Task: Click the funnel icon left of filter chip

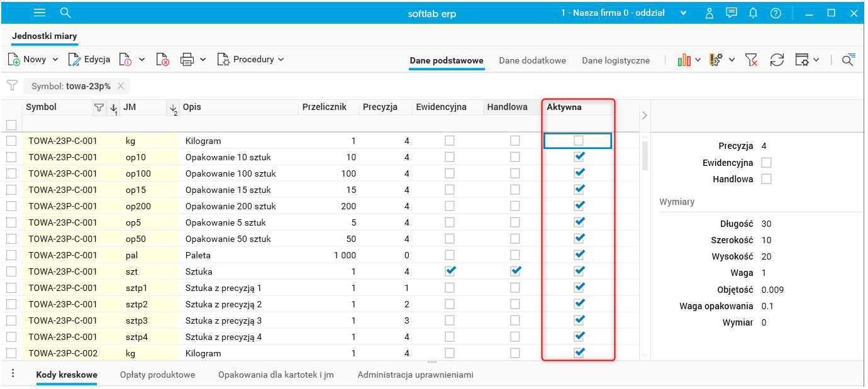Action: click(12, 85)
